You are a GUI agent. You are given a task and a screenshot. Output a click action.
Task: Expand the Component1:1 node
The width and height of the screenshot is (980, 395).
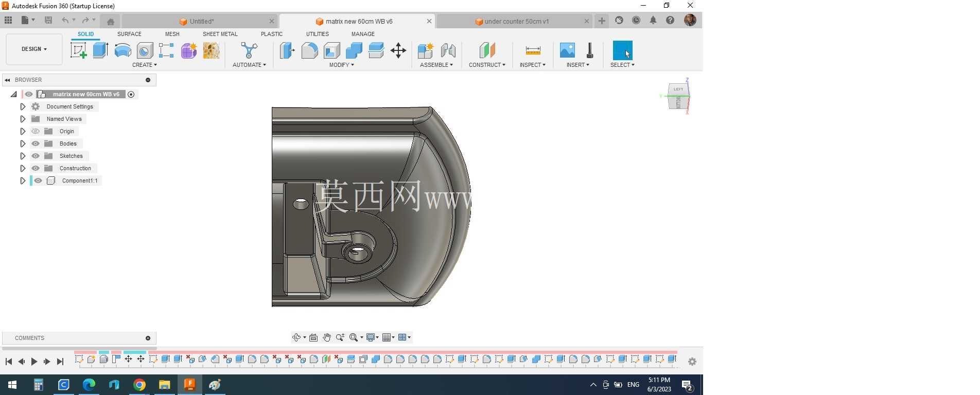click(23, 181)
